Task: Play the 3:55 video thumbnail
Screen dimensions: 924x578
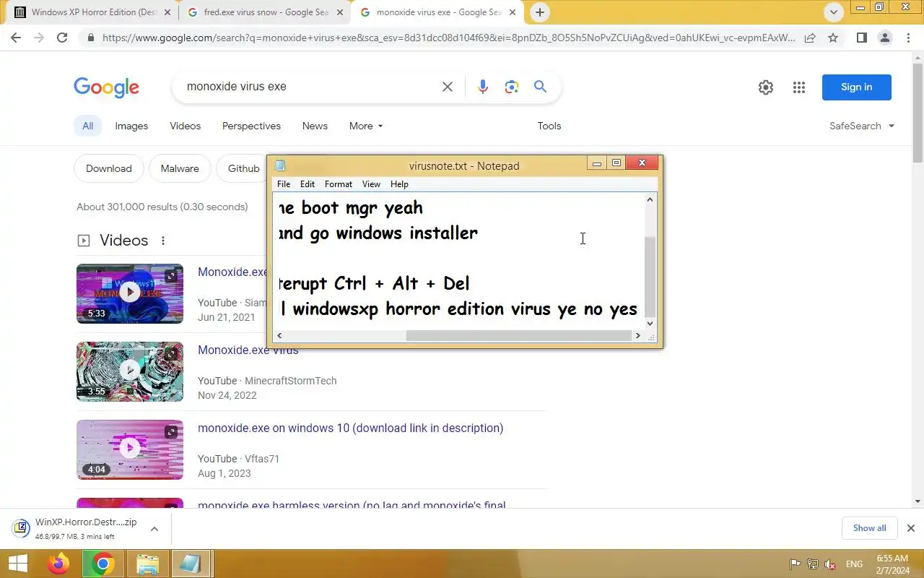Action: [130, 371]
